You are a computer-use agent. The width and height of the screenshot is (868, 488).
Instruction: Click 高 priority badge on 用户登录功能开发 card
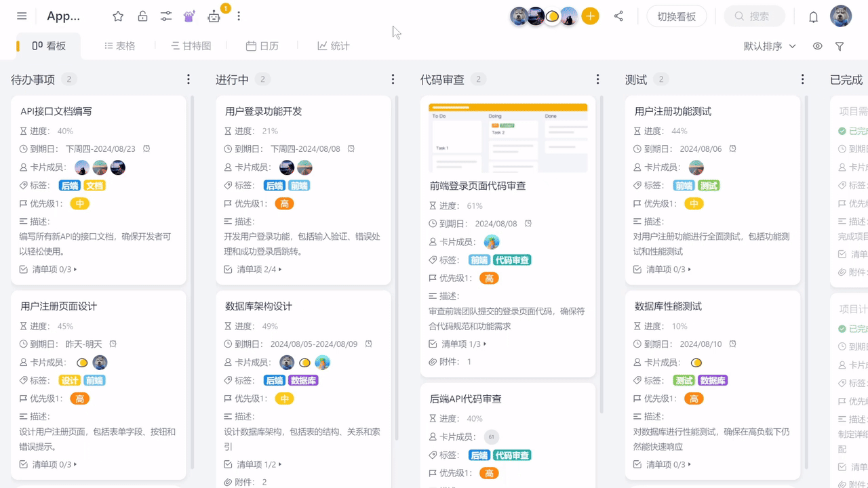click(284, 203)
